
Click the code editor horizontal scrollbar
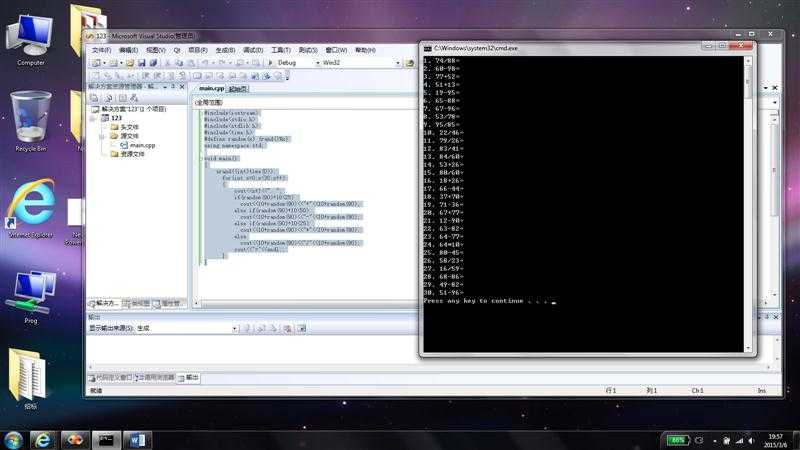point(305,304)
